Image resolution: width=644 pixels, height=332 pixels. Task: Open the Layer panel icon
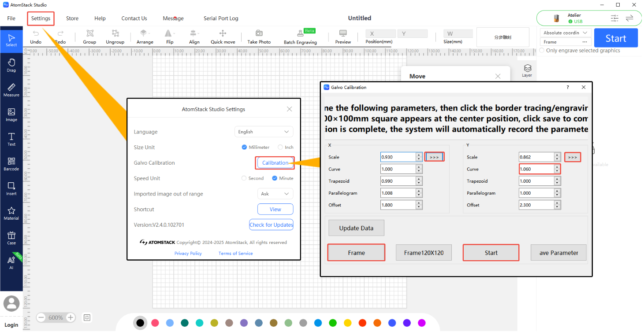pos(527,70)
